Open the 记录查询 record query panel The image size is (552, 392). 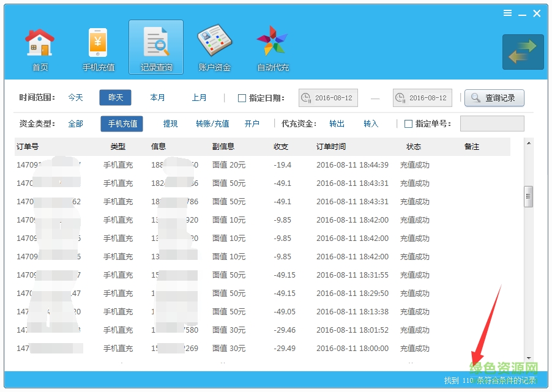(155, 47)
